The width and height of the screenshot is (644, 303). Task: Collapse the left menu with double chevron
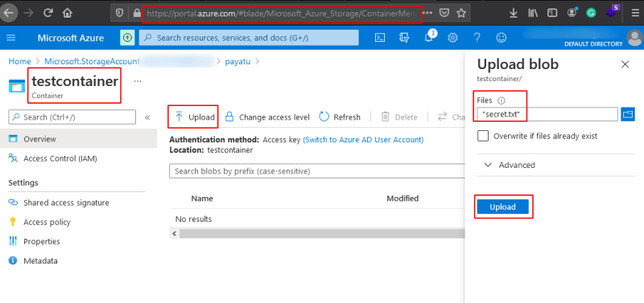coord(147,117)
